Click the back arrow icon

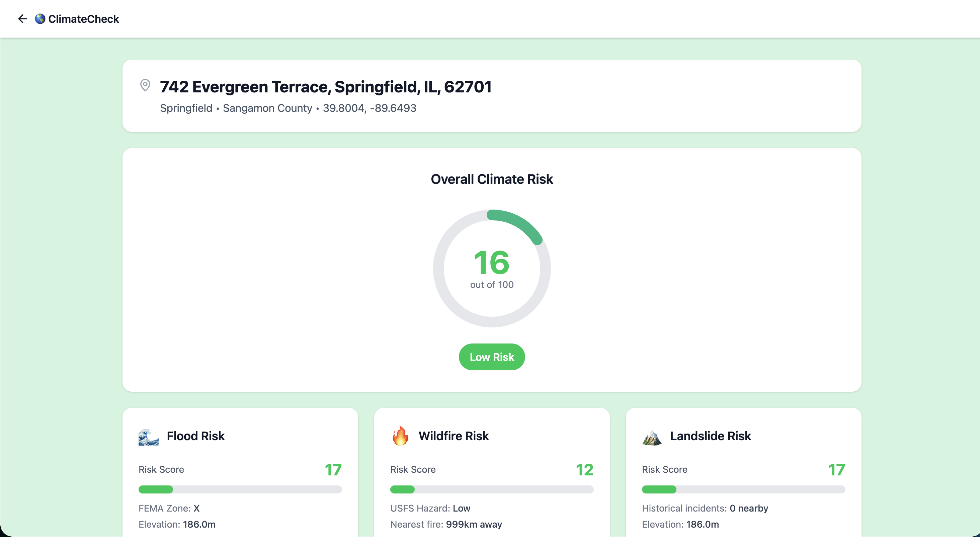click(22, 19)
